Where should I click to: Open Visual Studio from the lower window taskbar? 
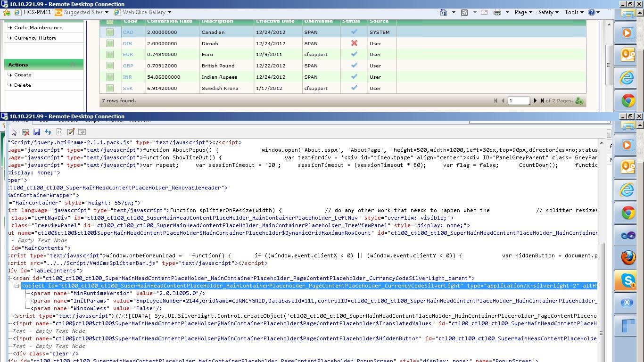(628, 236)
